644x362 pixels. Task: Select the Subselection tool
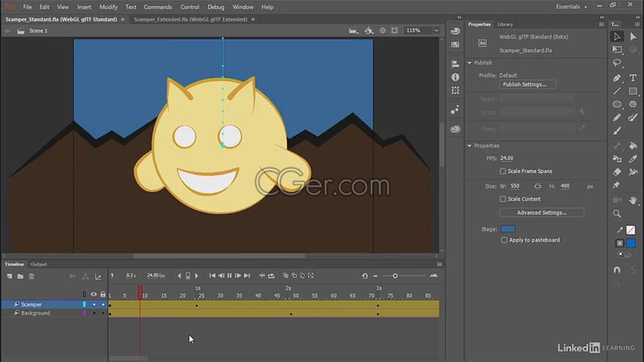[633, 37]
